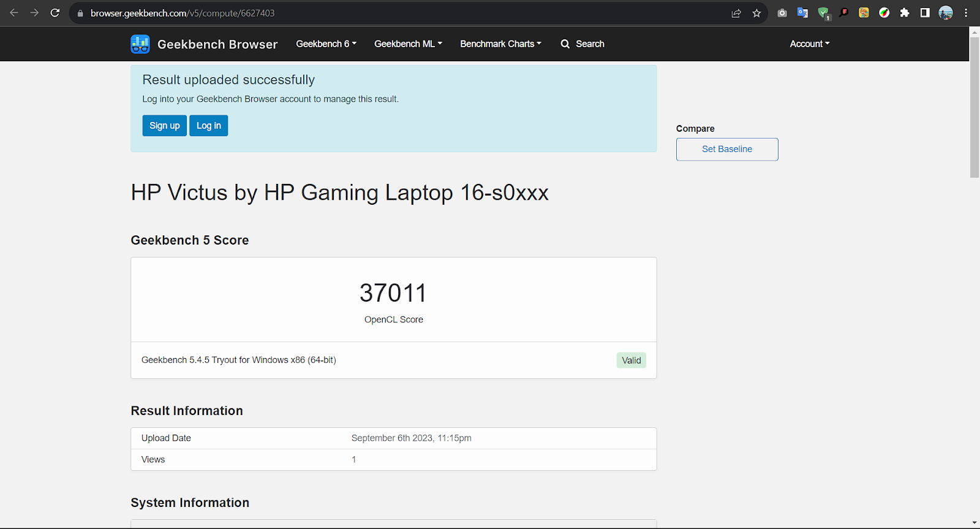The height and width of the screenshot is (529, 980).
Task: Click the search magnifier icon
Action: 565,44
